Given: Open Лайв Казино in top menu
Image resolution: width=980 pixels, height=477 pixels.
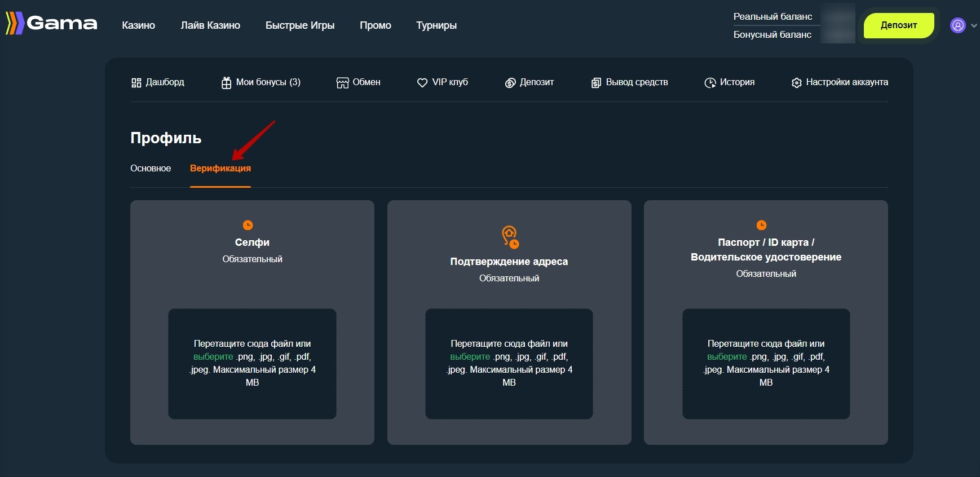Looking at the screenshot, I should [210, 25].
